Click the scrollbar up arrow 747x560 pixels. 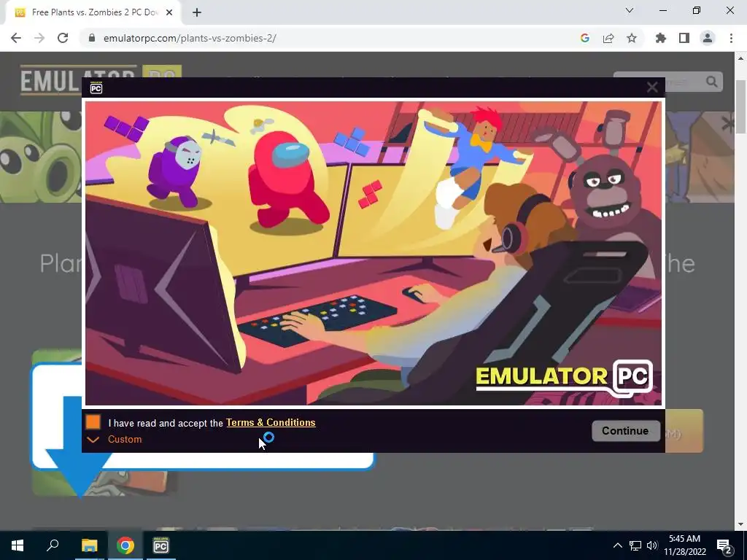tap(740, 58)
